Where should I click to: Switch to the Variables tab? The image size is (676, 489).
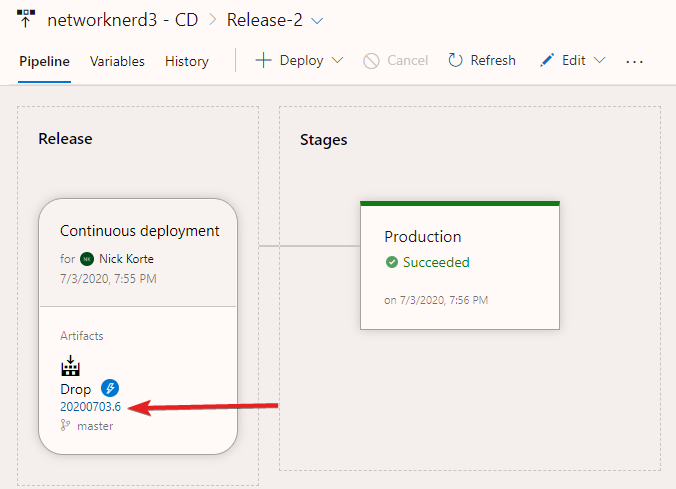pyautogui.click(x=117, y=61)
